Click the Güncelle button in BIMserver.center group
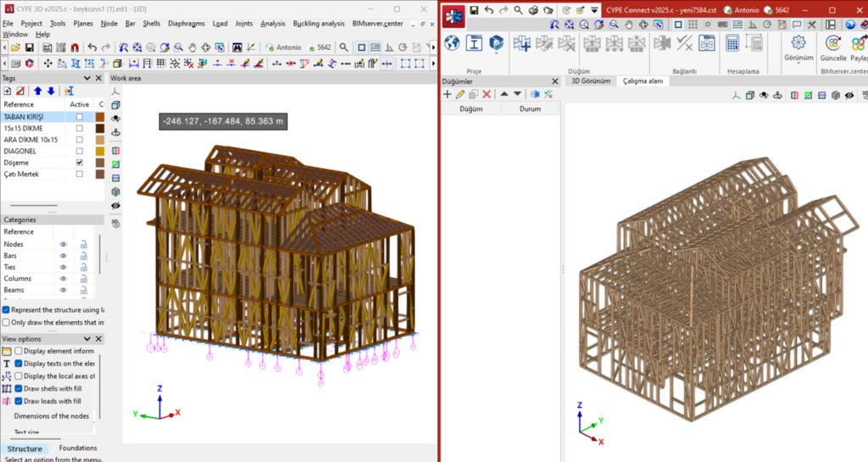Image resolution: width=868 pixels, height=462 pixels. tap(833, 47)
